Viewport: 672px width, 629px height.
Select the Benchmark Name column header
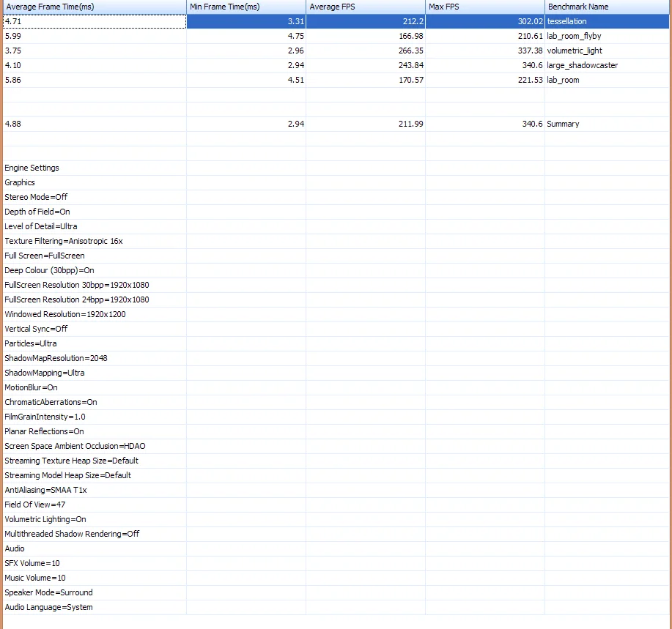pos(607,7)
